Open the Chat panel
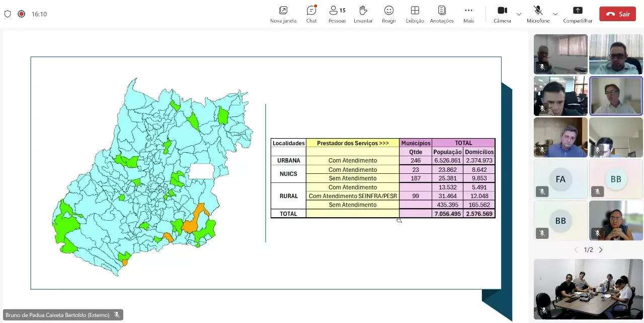The height and width of the screenshot is (323, 644). pyautogui.click(x=311, y=14)
